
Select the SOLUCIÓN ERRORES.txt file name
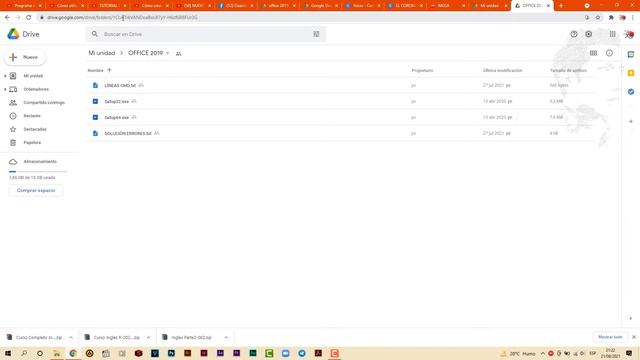pyautogui.click(x=128, y=133)
